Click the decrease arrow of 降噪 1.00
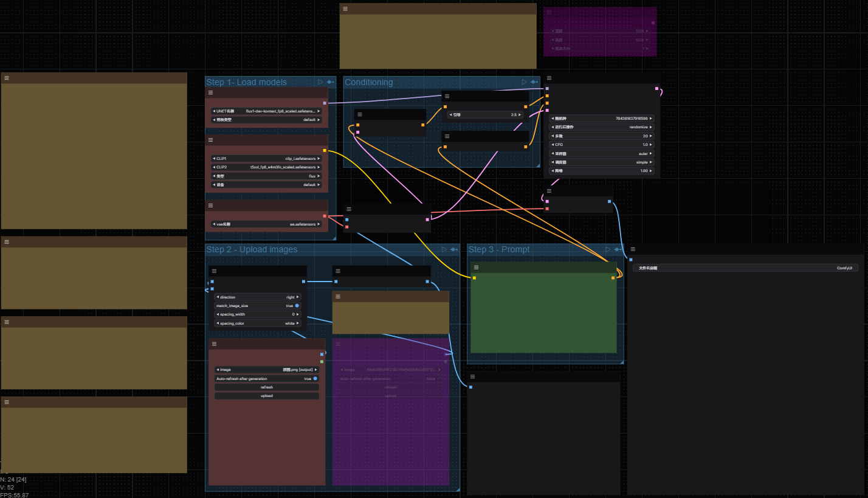The image size is (868, 498). (553, 171)
